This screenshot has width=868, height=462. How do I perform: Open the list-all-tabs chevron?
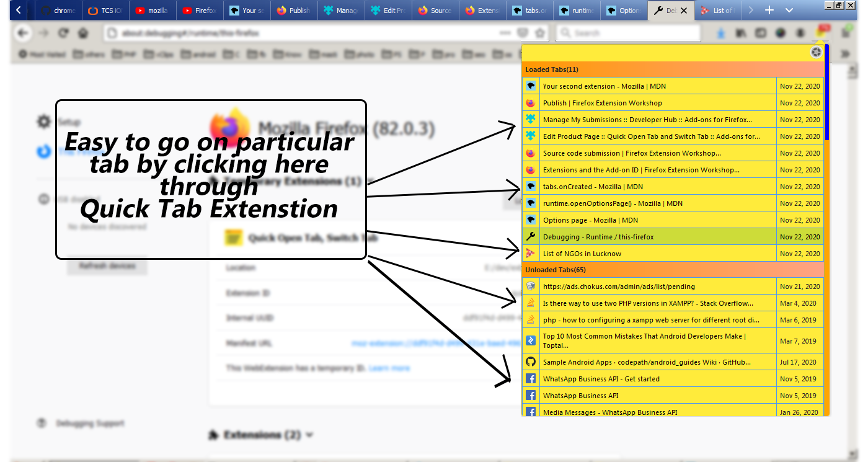(789, 11)
